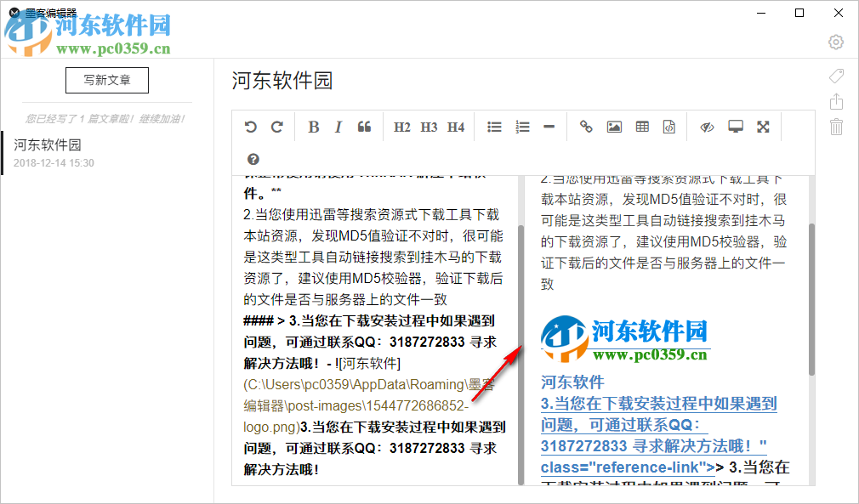Select the 河东软件园 article in the sidebar
Screen dimensions: 859x504
[107, 153]
